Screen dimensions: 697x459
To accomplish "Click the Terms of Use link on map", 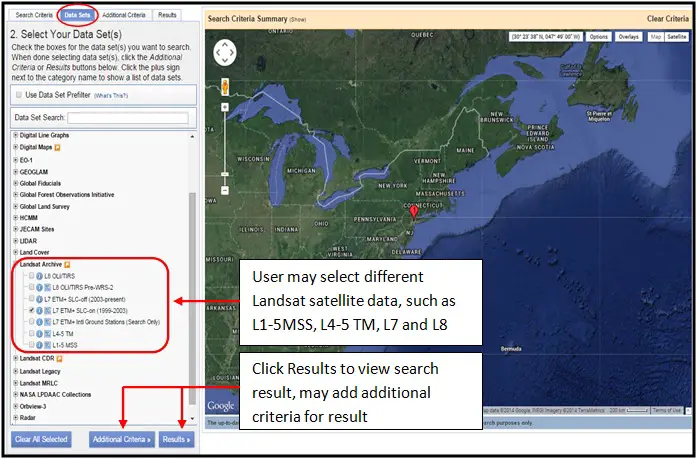I will coord(667,410).
